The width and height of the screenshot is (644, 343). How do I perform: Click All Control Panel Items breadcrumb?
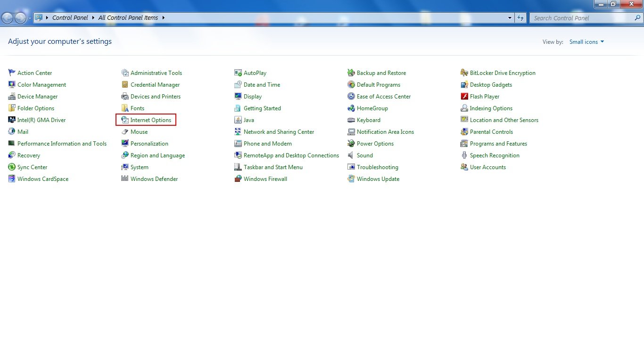click(x=128, y=18)
